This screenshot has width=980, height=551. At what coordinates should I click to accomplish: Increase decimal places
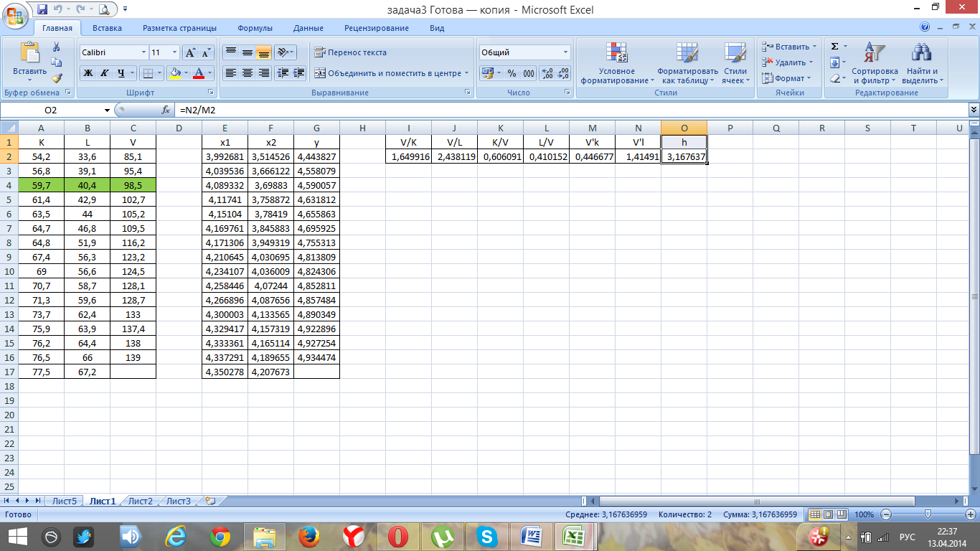tap(547, 73)
